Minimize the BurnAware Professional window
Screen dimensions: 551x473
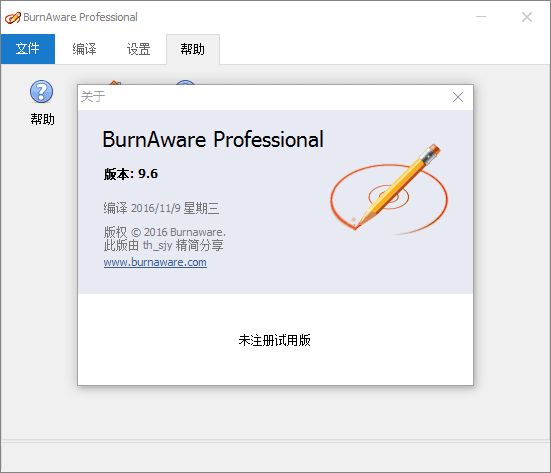tap(481, 17)
